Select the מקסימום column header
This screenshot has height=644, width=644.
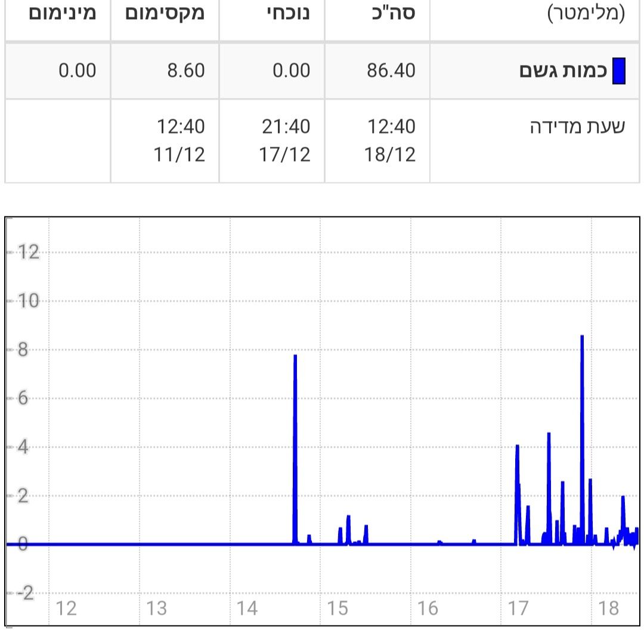(x=165, y=13)
